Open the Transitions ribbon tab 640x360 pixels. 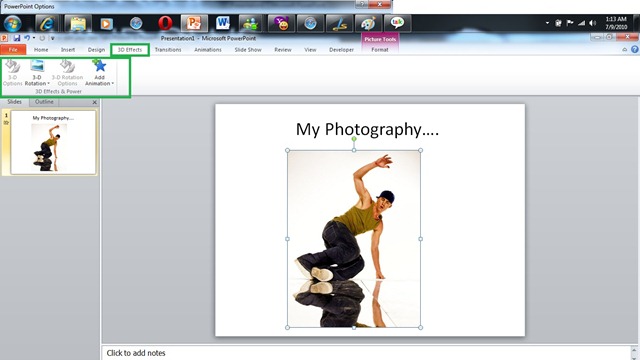tap(168, 50)
